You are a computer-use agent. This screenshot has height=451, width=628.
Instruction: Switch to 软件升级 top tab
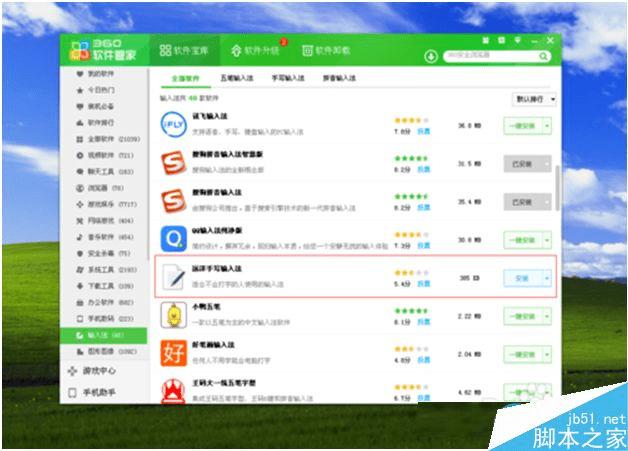(x=258, y=50)
